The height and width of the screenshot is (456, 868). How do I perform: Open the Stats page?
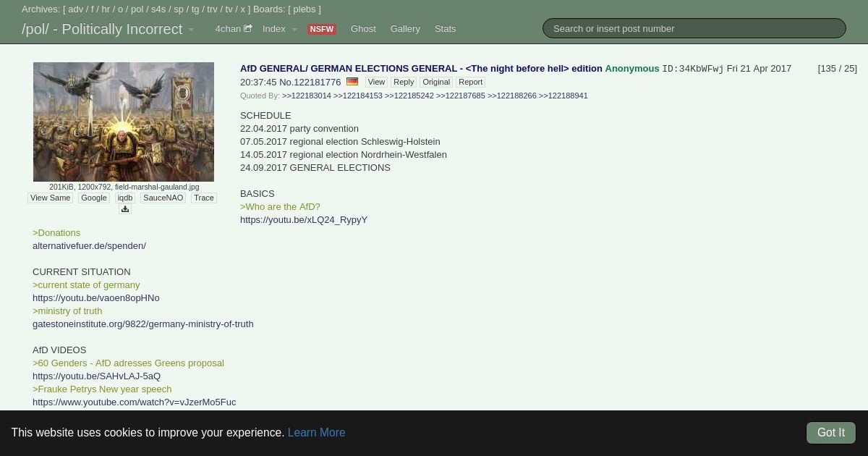click(445, 29)
